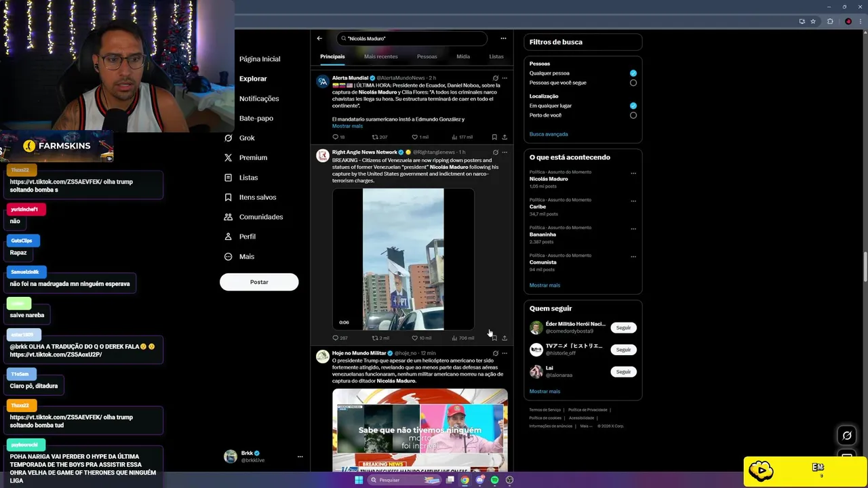Bookmark this page with the Chrome star icon
This screenshot has height=488, width=868.
click(813, 21)
